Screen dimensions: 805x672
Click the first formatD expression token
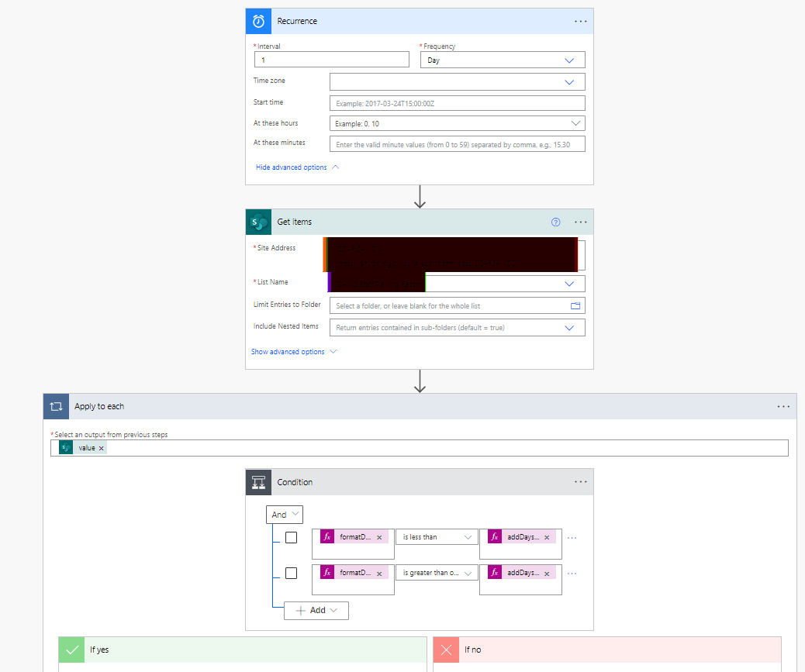354,536
